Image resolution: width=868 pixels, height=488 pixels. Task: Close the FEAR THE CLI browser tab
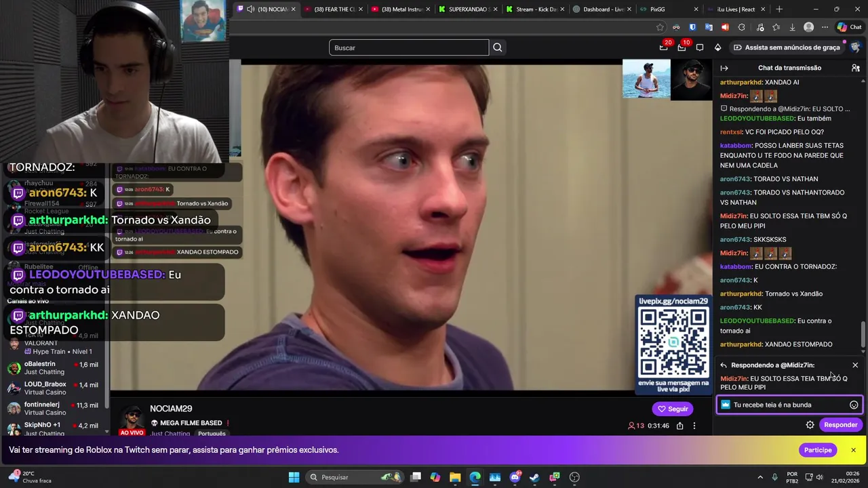pyautogui.click(x=360, y=9)
